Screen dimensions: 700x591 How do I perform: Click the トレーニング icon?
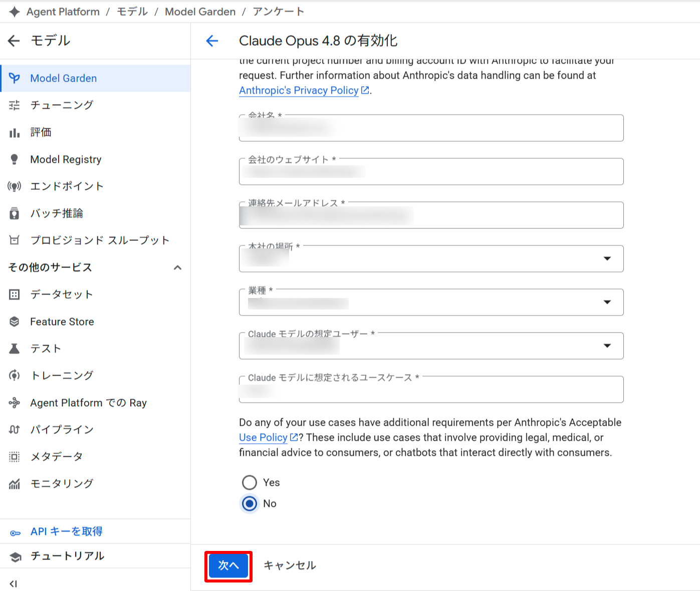click(15, 376)
